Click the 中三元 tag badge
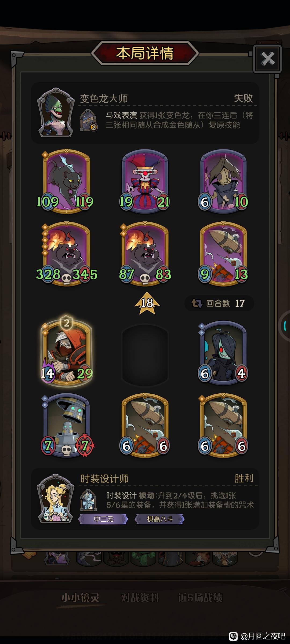This screenshot has height=644, width=290. click(103, 519)
